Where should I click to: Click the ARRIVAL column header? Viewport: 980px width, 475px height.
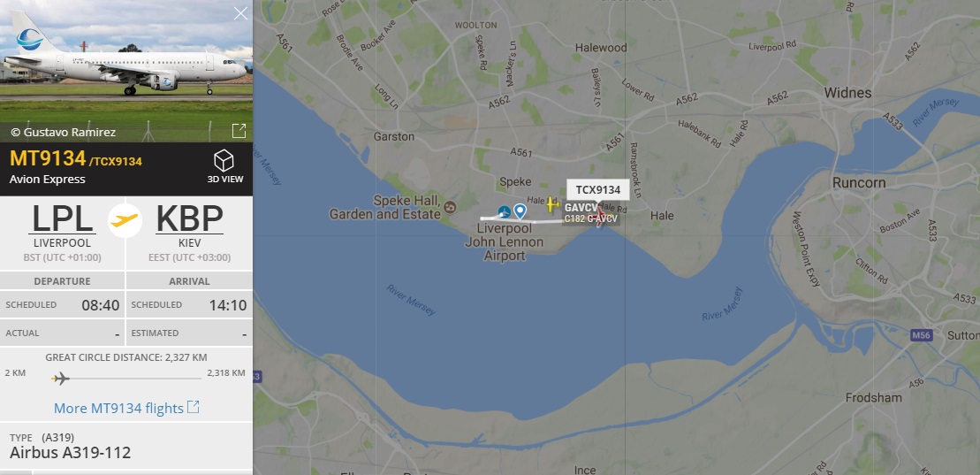point(189,281)
